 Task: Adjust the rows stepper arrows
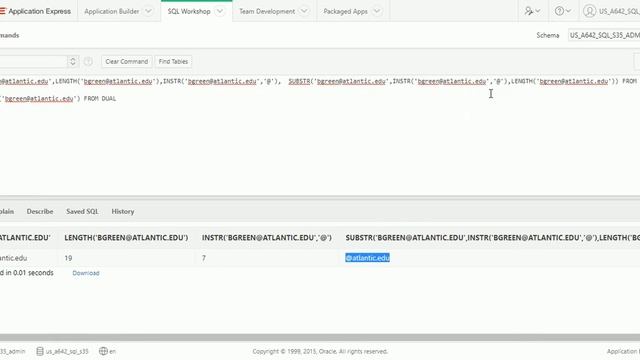click(x=73, y=62)
